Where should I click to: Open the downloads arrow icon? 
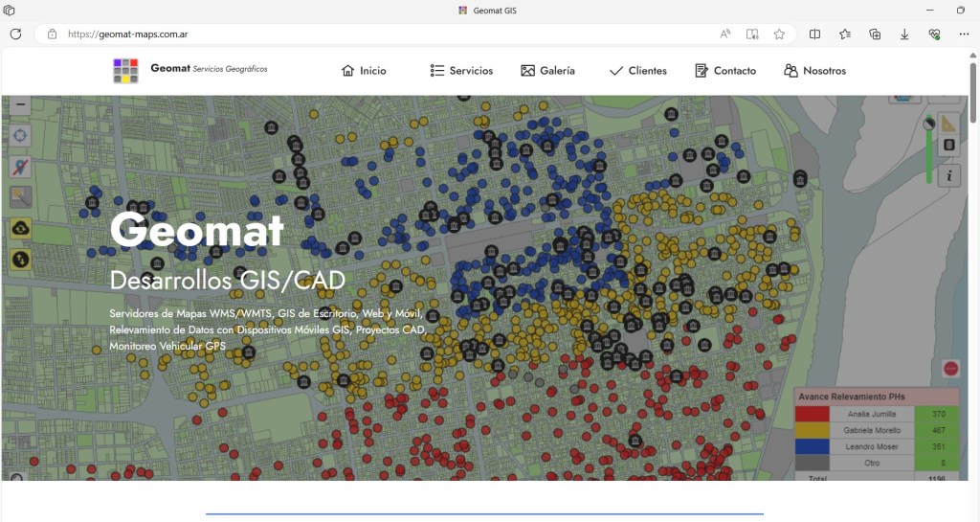point(904,34)
